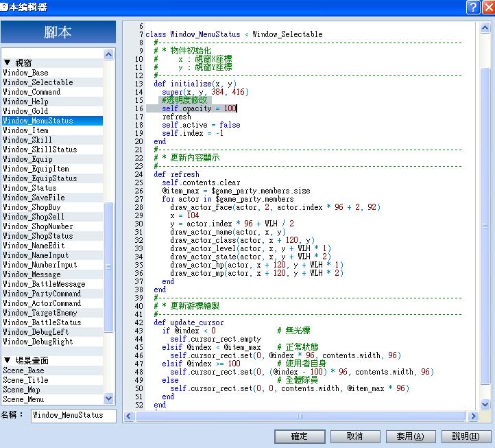Select Scene_Menu script
The width and height of the screenshot is (495, 448).
[52, 399]
